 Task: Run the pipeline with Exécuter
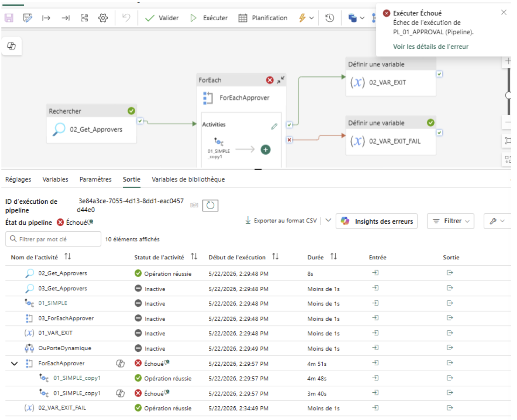pyautogui.click(x=209, y=18)
